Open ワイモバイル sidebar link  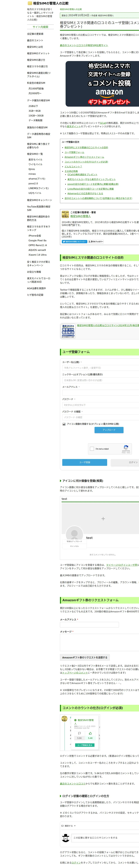tap(35, 164)
